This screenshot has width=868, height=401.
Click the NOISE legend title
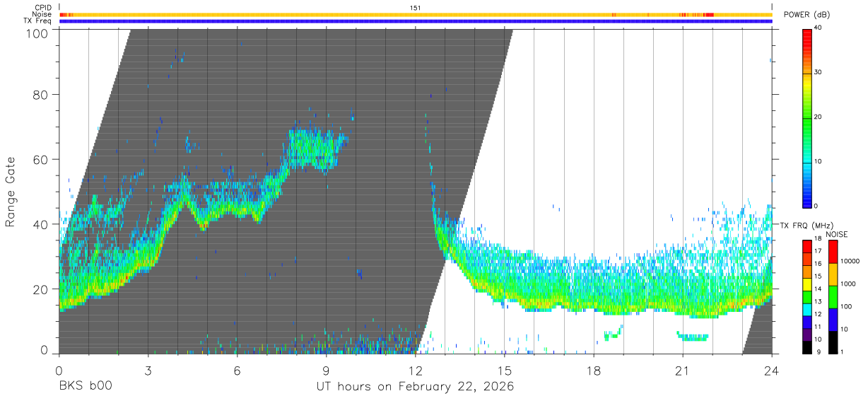tap(836, 234)
